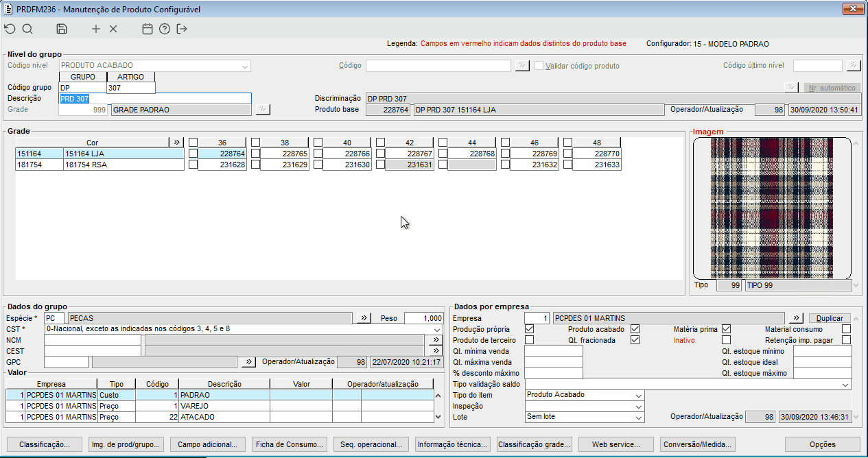Open the calendar toolbar icon
Viewport: 868px width, 458px height.
click(147, 29)
